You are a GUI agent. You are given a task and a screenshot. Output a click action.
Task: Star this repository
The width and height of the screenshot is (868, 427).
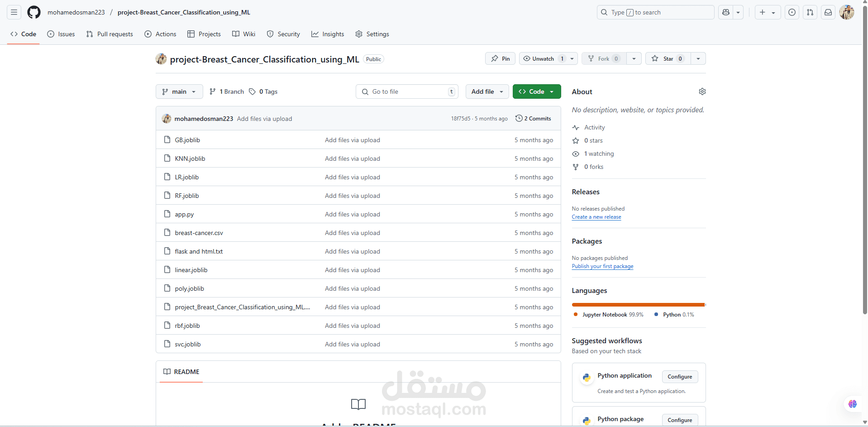[668, 59]
